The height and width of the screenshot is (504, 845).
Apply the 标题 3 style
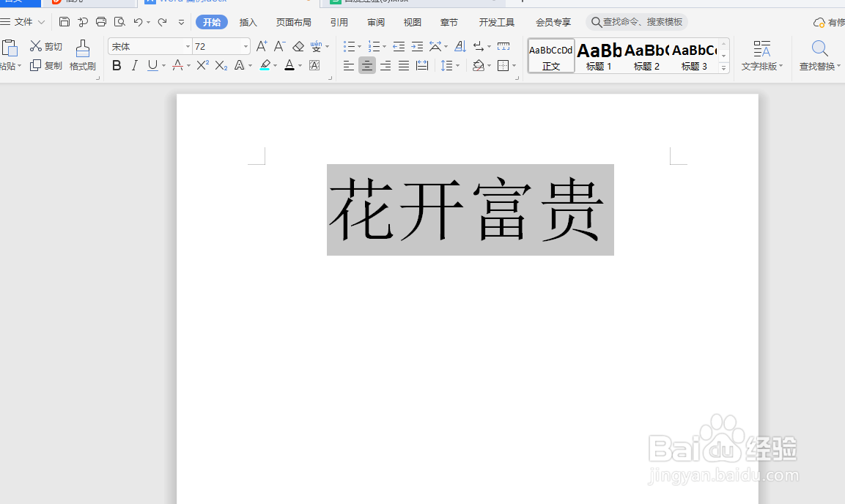coord(694,56)
